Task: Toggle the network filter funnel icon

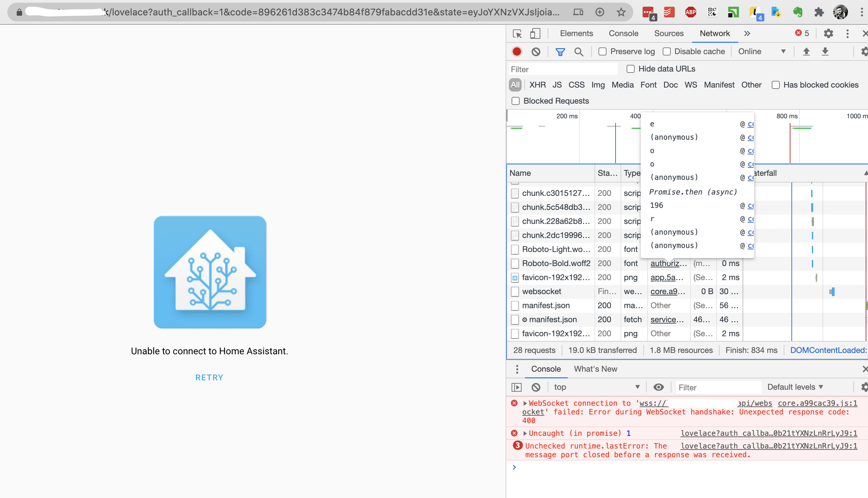Action: [560, 52]
